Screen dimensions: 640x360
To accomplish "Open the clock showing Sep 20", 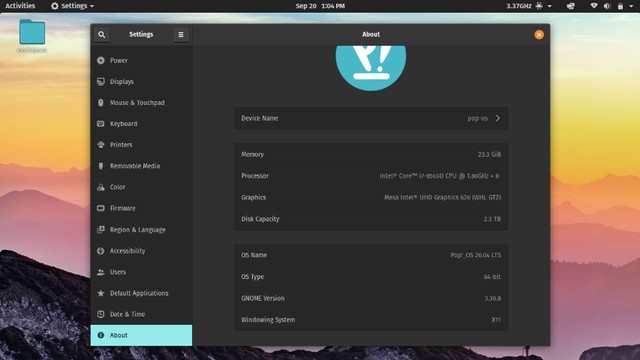I will [320, 6].
